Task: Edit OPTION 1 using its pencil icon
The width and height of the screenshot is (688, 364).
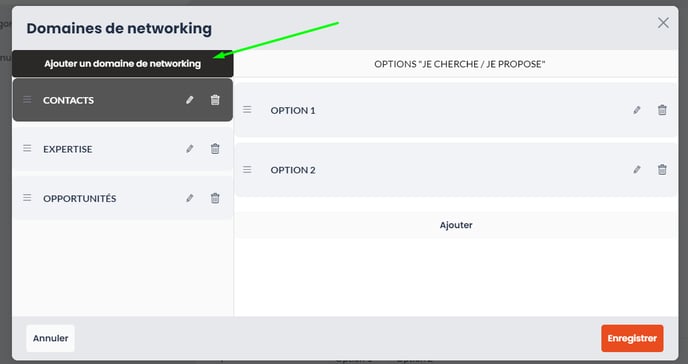Action: tap(637, 110)
